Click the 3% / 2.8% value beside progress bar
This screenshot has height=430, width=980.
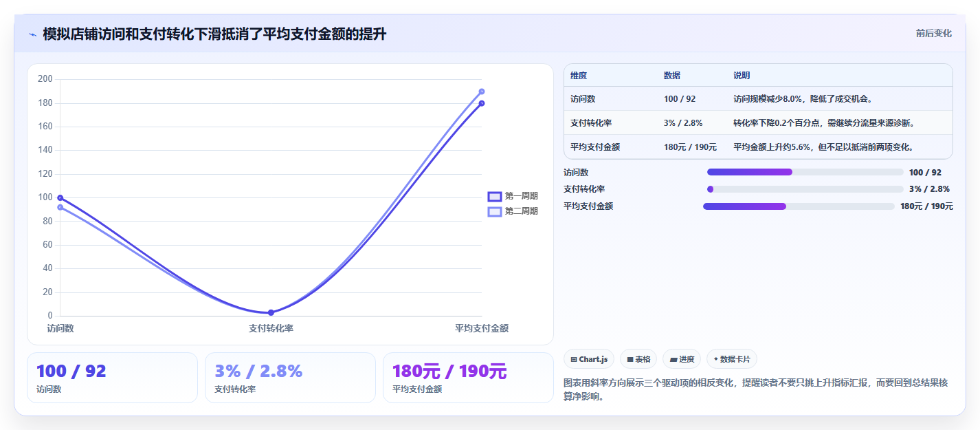click(x=929, y=189)
